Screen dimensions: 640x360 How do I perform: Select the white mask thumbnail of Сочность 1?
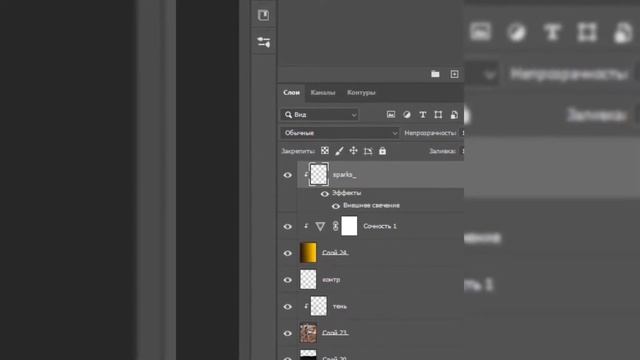(349, 226)
